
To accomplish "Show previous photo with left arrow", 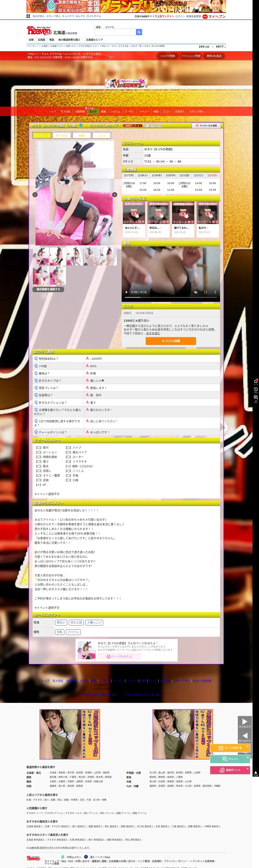I will coord(35,195).
